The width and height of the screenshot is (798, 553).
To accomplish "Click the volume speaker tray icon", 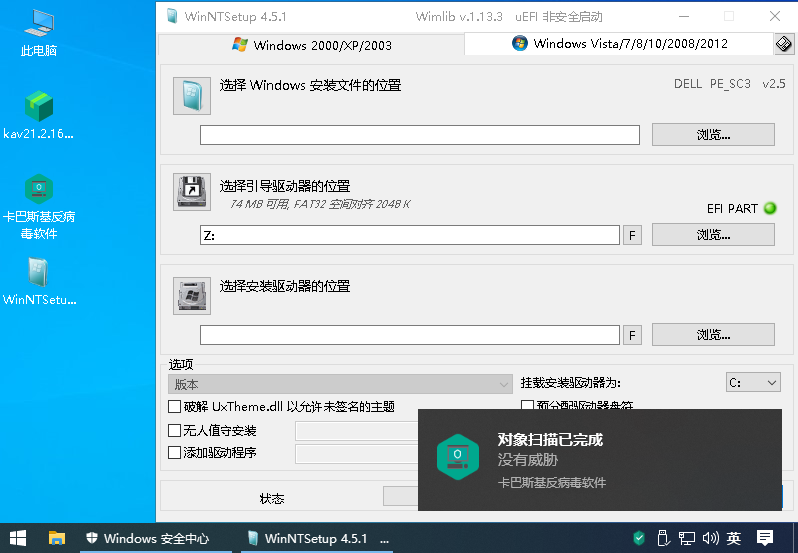I will point(710,538).
